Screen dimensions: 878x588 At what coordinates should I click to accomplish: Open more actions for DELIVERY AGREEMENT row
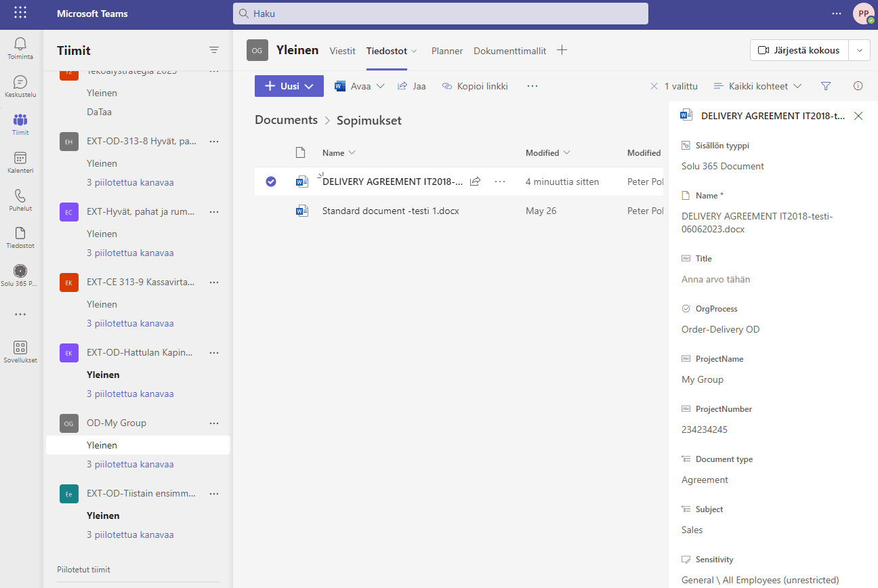(x=500, y=182)
